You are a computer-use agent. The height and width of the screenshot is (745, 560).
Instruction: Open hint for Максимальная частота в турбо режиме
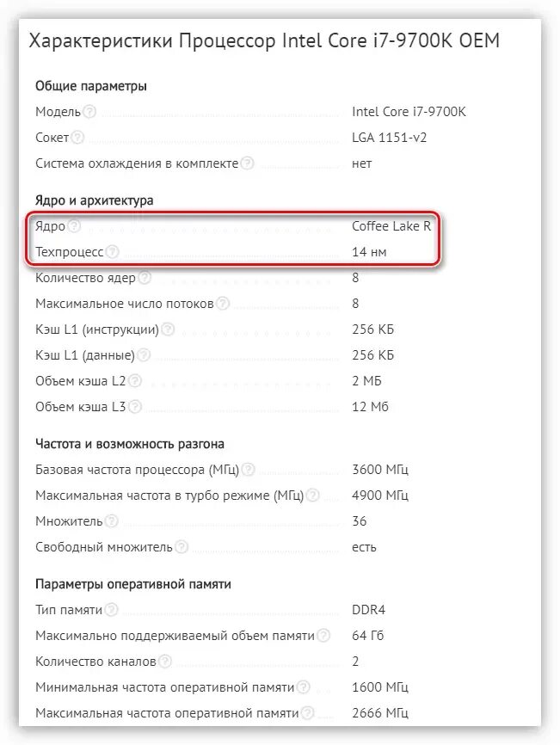[x=312, y=495]
